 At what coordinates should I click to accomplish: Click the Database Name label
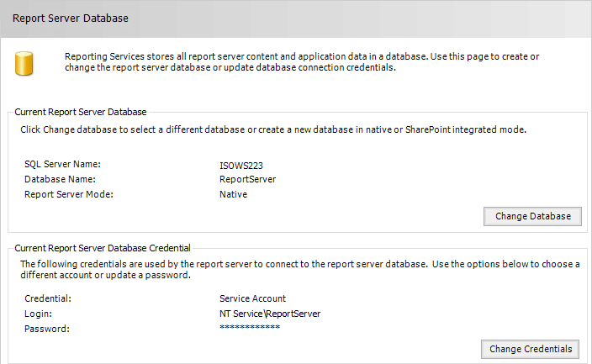[60, 179]
